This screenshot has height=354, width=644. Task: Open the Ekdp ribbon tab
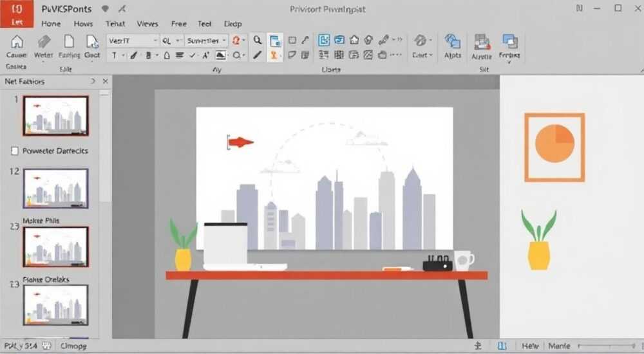coord(233,24)
